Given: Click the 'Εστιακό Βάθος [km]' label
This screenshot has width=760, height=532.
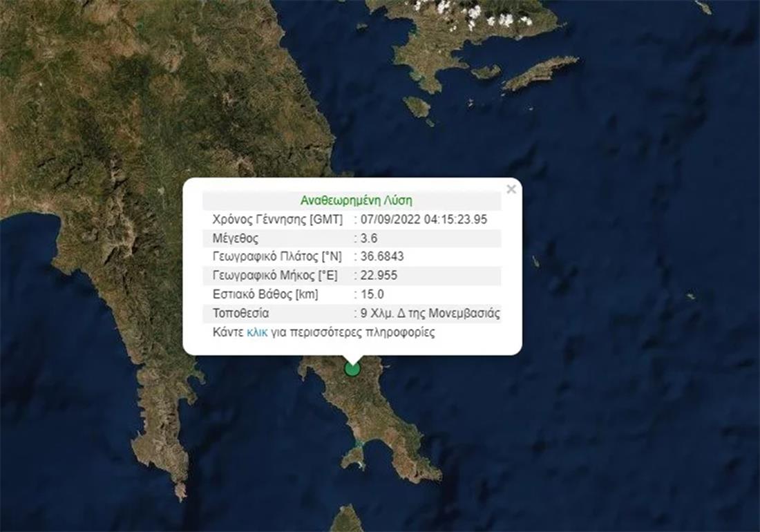Looking at the screenshot, I should (x=265, y=294).
